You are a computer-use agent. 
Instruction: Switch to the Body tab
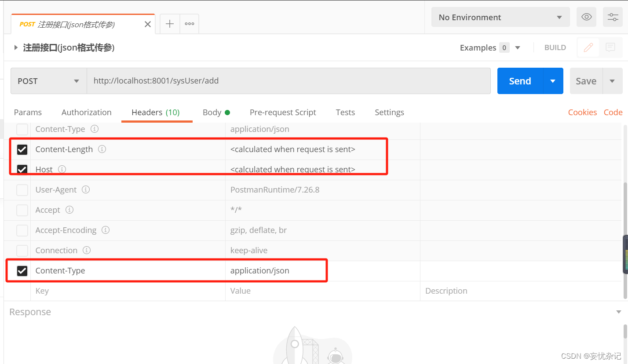click(216, 112)
